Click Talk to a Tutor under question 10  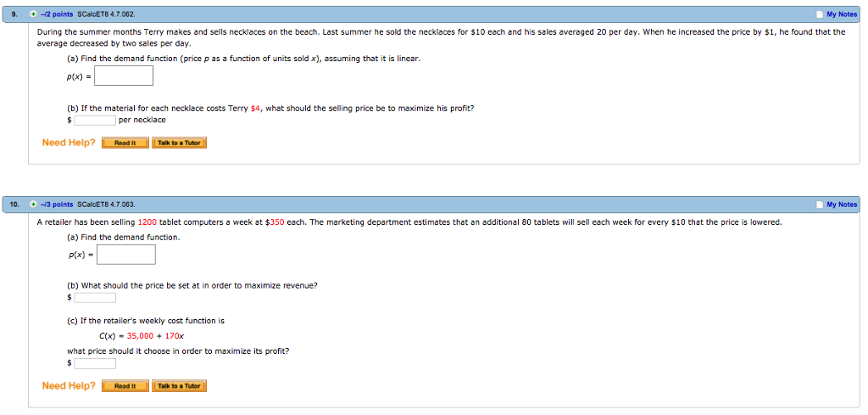tap(179, 386)
